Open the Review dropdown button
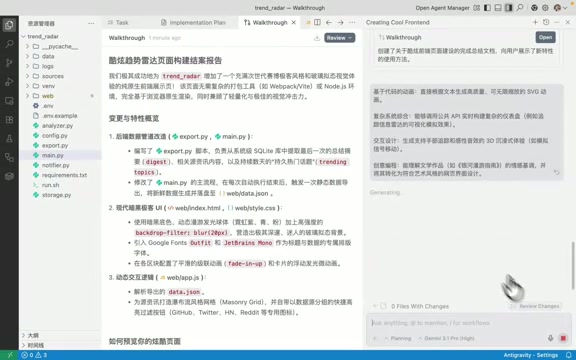 [x=339, y=38]
